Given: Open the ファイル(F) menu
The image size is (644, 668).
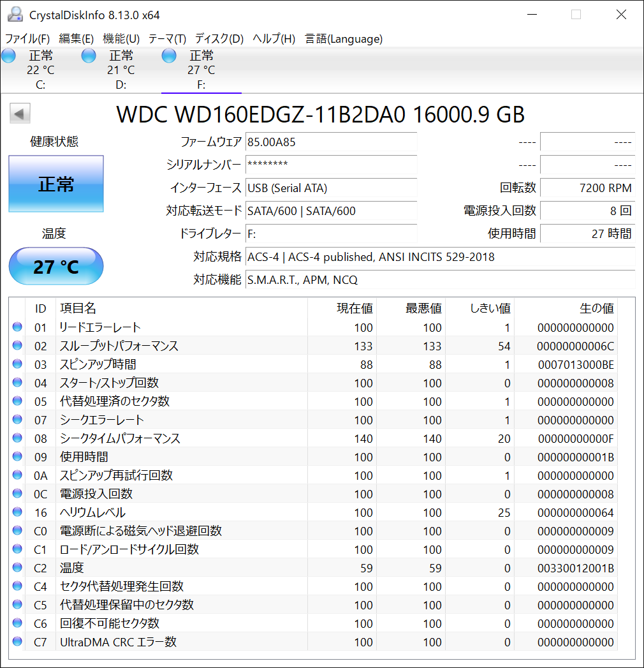Looking at the screenshot, I should [x=27, y=39].
